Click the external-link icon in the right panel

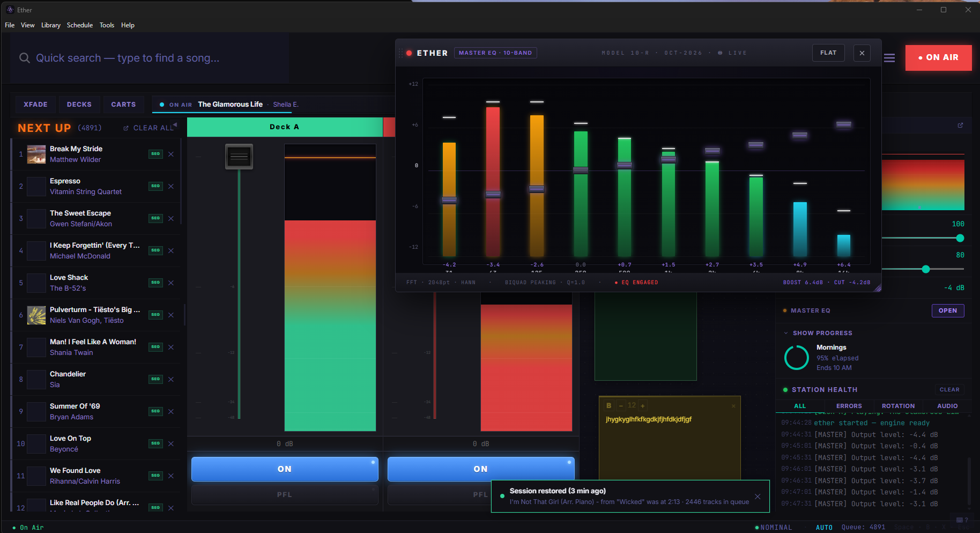pos(960,125)
